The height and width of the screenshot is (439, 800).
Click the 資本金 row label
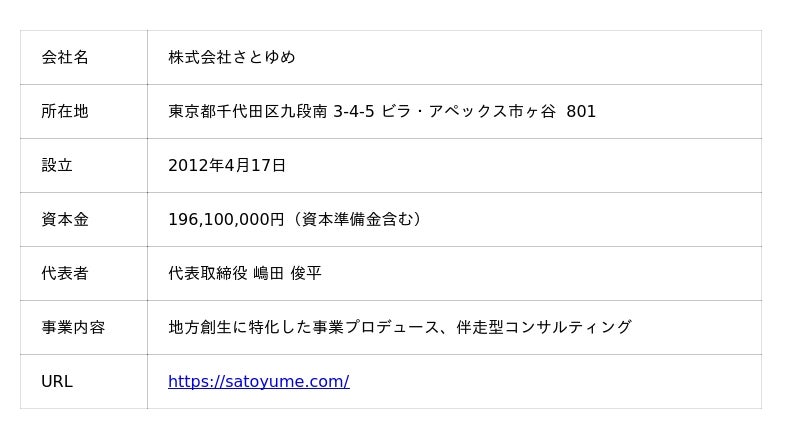65,219
